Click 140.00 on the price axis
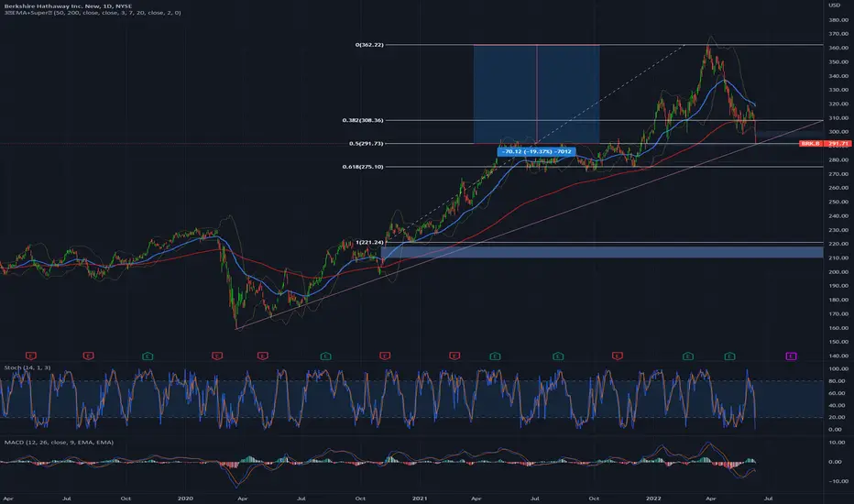 (x=838, y=356)
